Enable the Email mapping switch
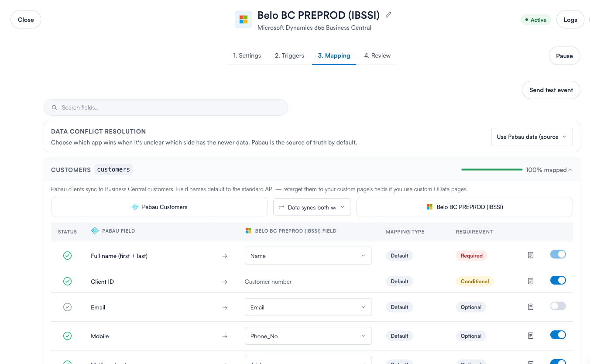Viewport: 590px width, 364px height. click(558, 306)
